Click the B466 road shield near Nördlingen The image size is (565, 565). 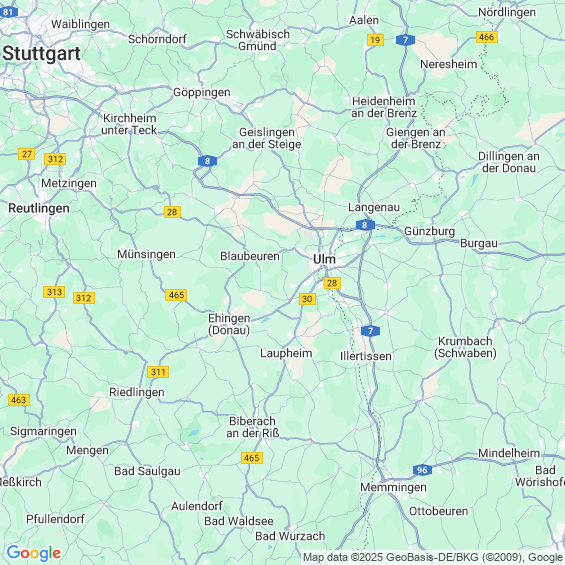point(486,37)
